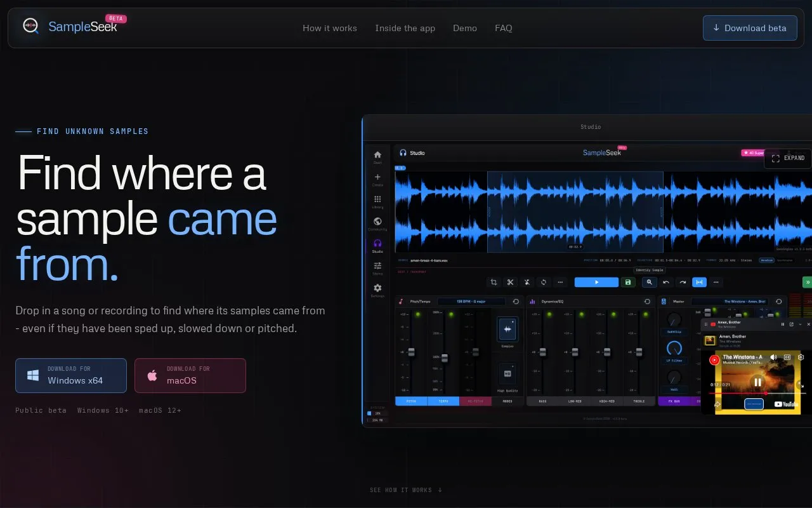Image resolution: width=812 pixels, height=508 pixels.
Task: Toggle the fit-to-width button in toolbar
Action: pyautogui.click(x=699, y=282)
